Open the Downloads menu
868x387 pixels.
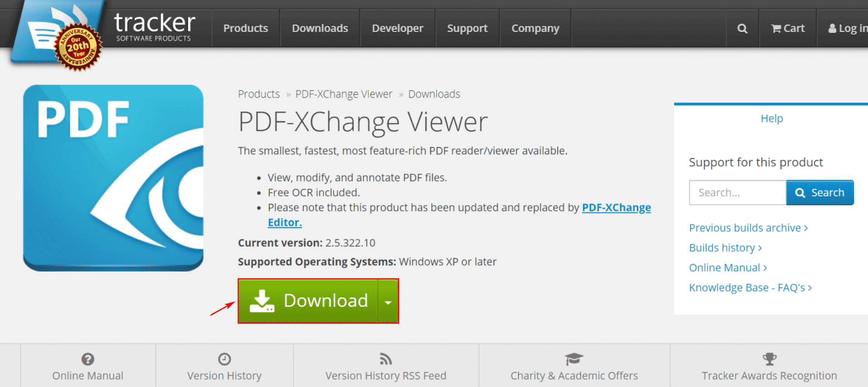(x=320, y=29)
